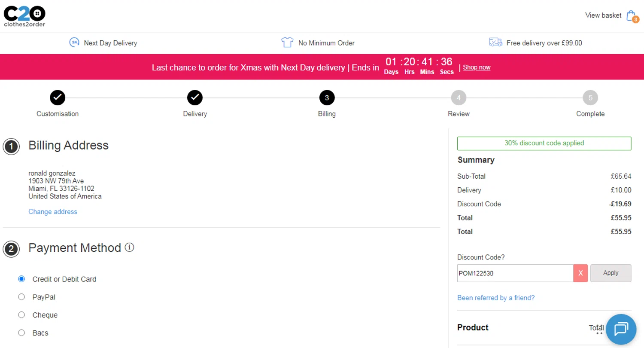Click the Payment Method heading

pyautogui.click(x=75, y=248)
